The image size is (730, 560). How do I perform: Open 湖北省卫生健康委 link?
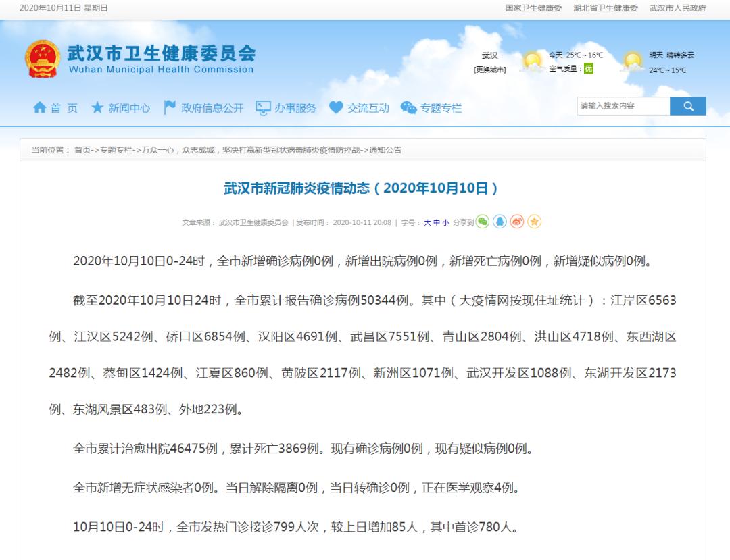[606, 8]
